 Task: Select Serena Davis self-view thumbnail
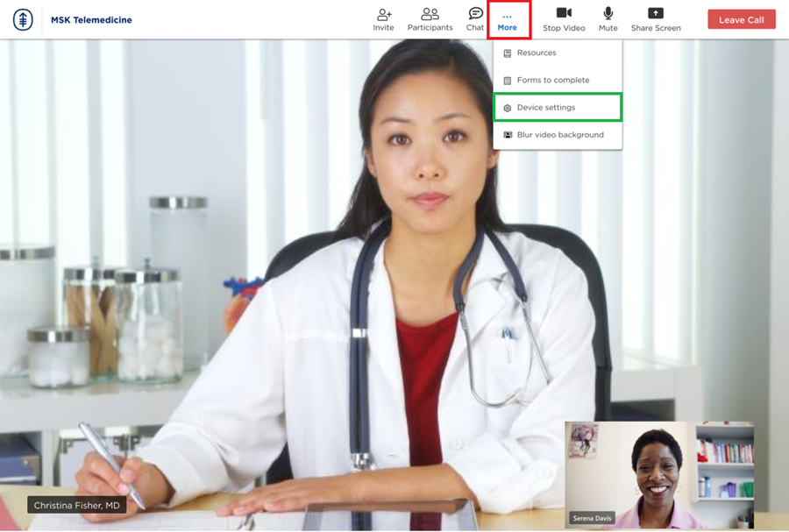coord(659,473)
